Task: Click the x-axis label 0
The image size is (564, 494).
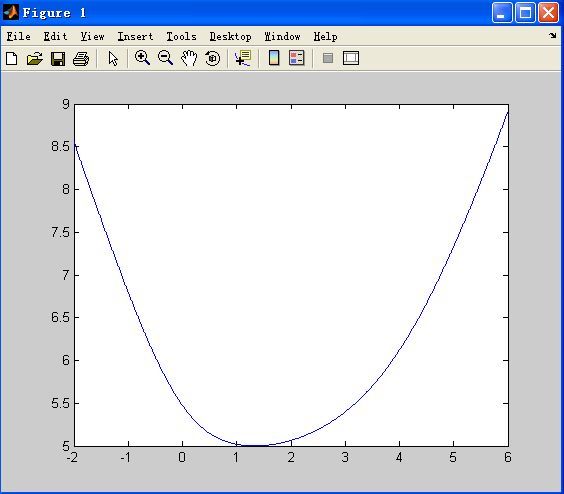Action: 182,457
